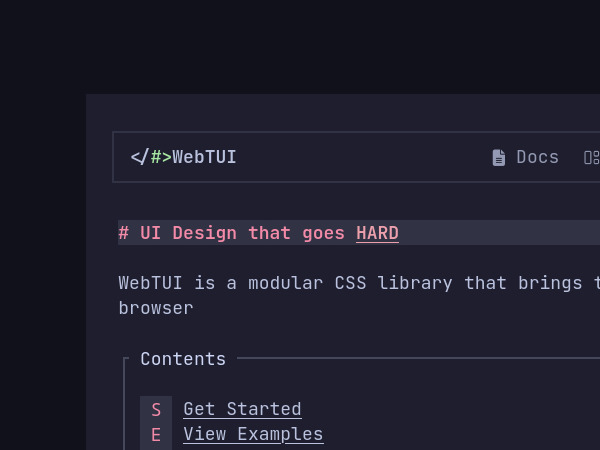Click the WebTUI brand name

pos(204,157)
